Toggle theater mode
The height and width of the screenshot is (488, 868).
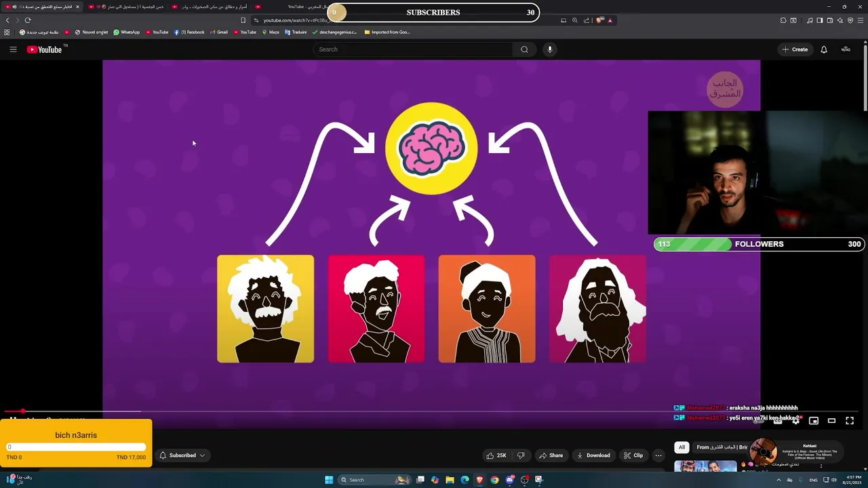(831, 421)
